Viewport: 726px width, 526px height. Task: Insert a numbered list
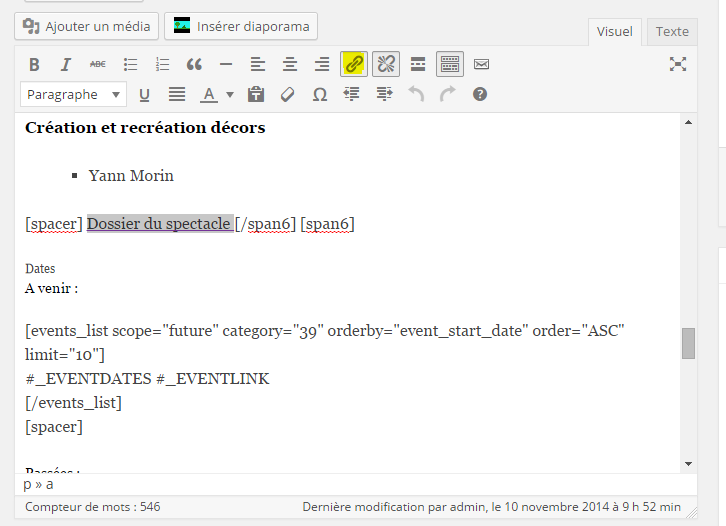(162, 64)
